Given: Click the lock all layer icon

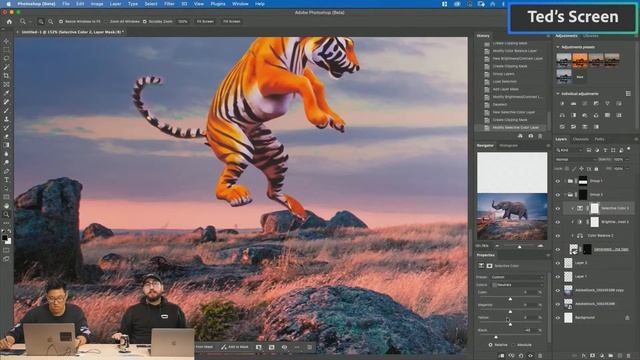Looking at the screenshot, I should coord(596,169).
